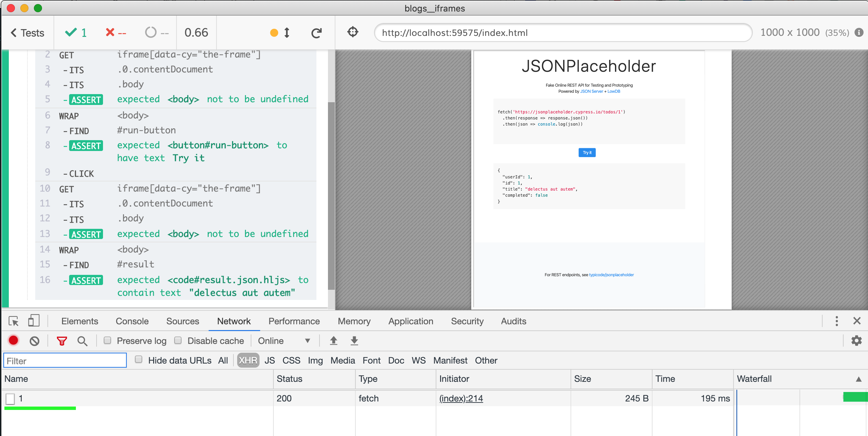868x436 pixels.
Task: Toggle the device toolbar icon
Action: pyautogui.click(x=34, y=321)
